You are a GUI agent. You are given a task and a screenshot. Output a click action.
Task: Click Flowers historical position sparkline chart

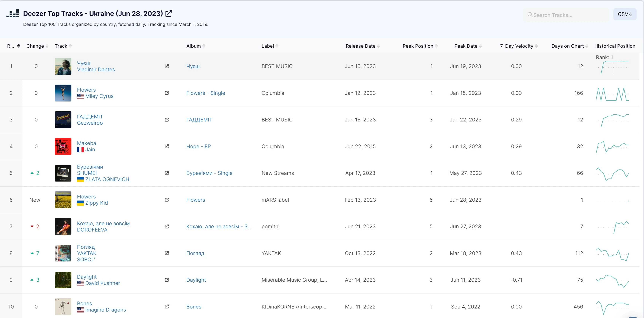pos(612,94)
